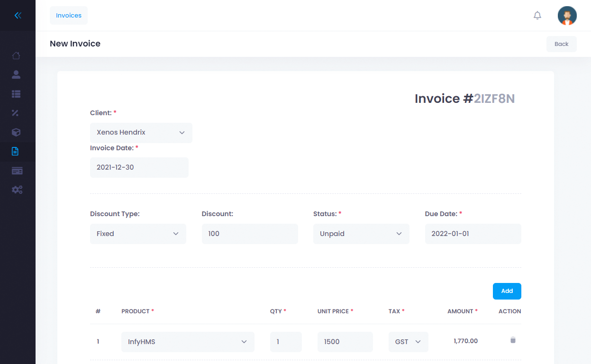591x364 pixels.
Task: Open the credit card payments icon
Action: pos(17,171)
